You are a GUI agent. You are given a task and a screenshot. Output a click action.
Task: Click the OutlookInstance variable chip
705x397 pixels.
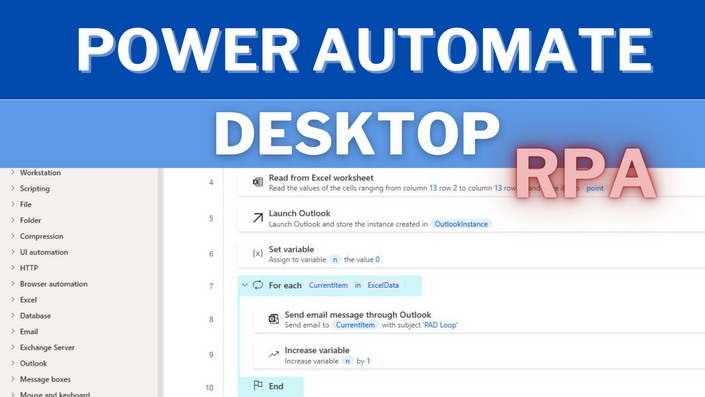coord(461,224)
